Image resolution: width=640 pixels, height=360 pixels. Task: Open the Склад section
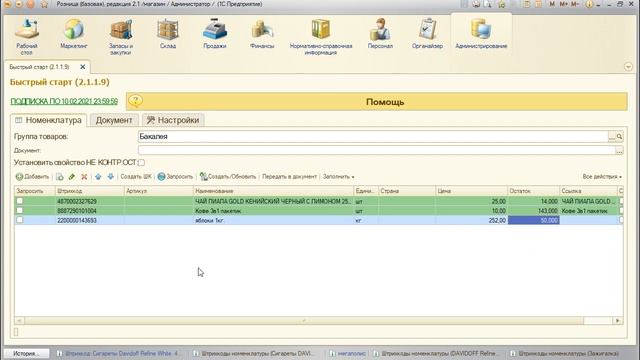point(168,34)
